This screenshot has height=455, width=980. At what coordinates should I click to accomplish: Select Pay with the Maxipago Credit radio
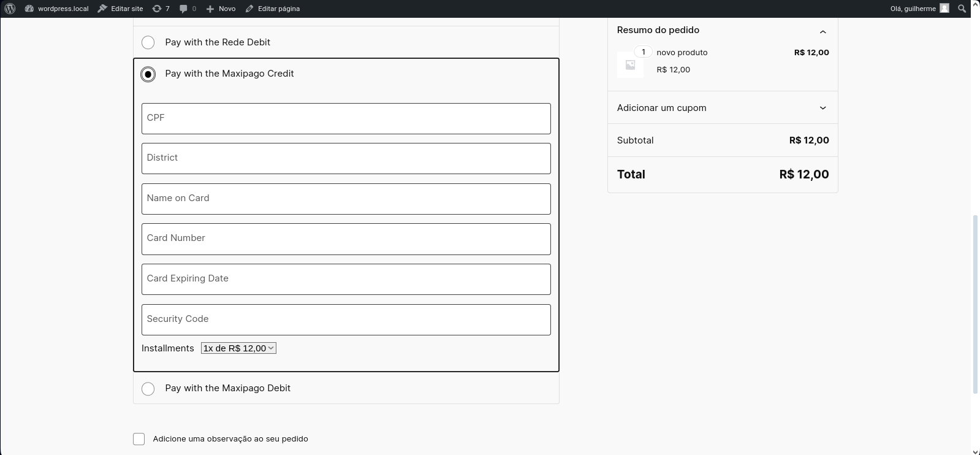[x=148, y=74]
